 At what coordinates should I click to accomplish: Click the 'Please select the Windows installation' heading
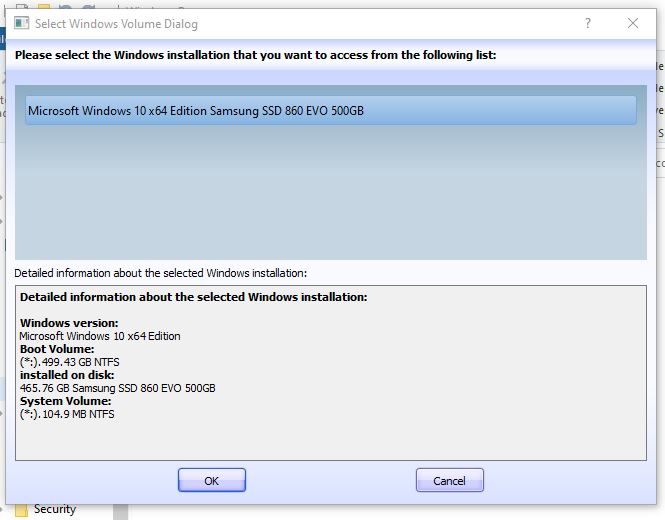click(x=254, y=55)
